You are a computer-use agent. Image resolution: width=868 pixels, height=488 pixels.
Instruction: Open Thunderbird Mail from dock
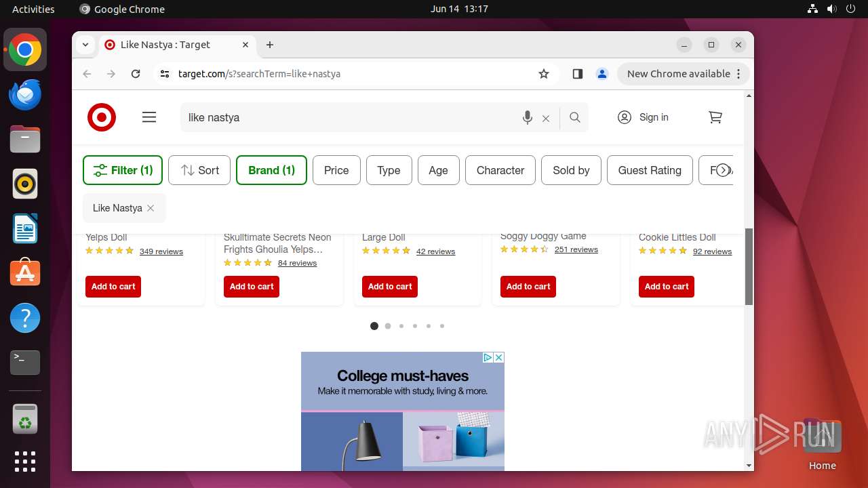pos(25,94)
